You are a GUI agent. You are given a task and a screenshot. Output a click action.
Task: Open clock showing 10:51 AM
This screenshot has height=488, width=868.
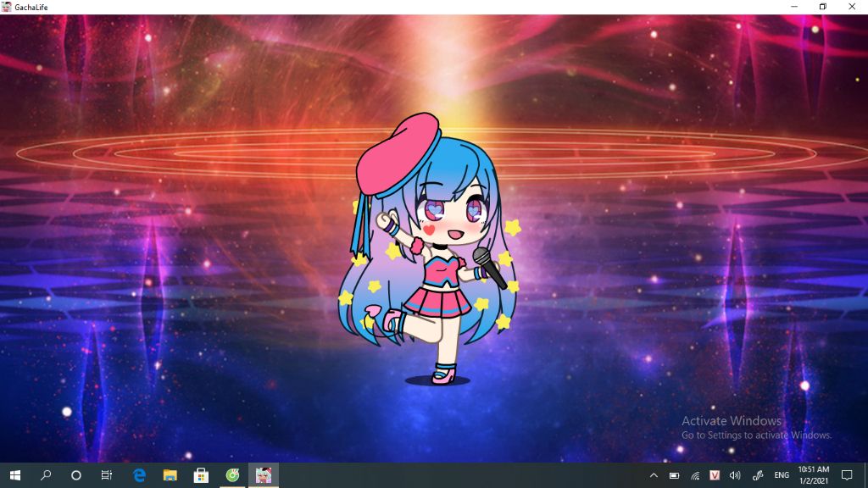[x=813, y=475]
